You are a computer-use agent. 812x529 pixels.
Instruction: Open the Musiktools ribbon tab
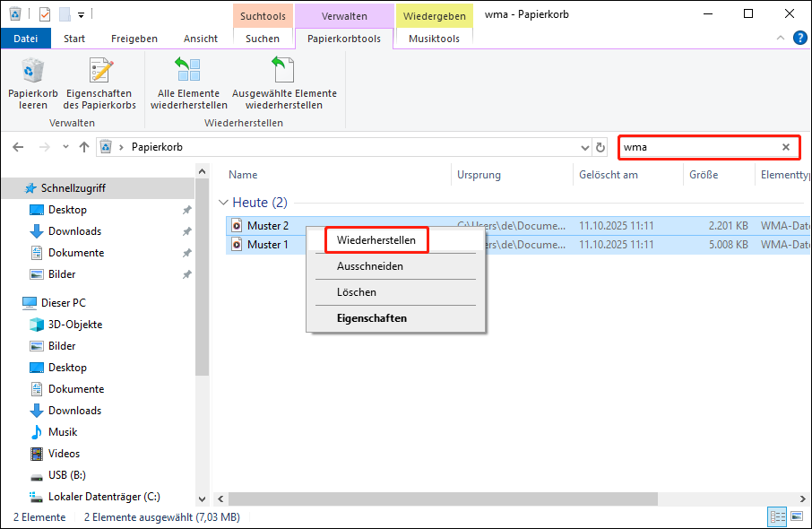tap(434, 39)
